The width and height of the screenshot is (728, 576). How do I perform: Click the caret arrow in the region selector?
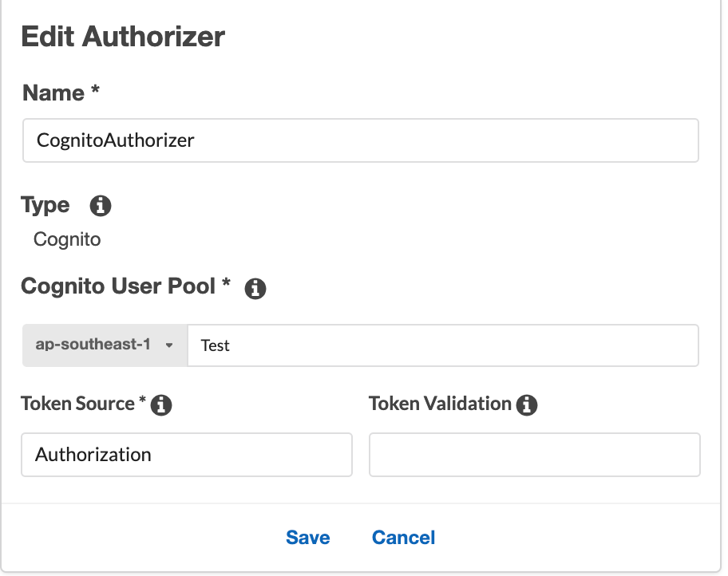click(x=169, y=346)
